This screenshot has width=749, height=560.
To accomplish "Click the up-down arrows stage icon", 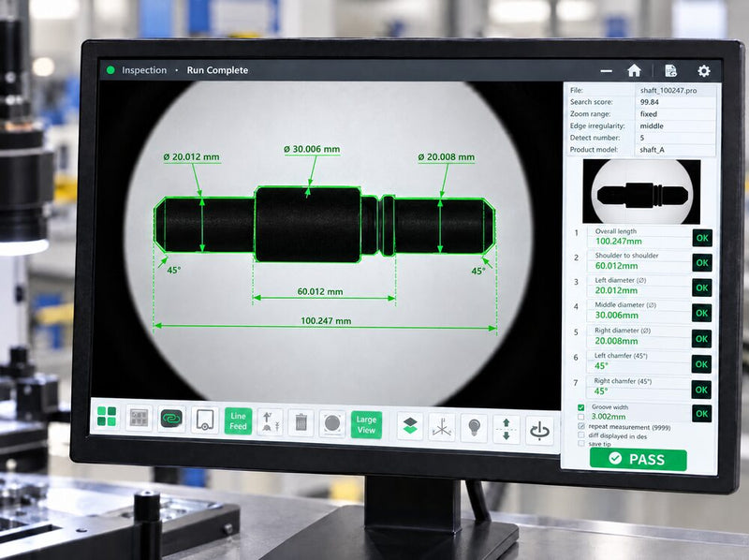I will coord(507,430).
